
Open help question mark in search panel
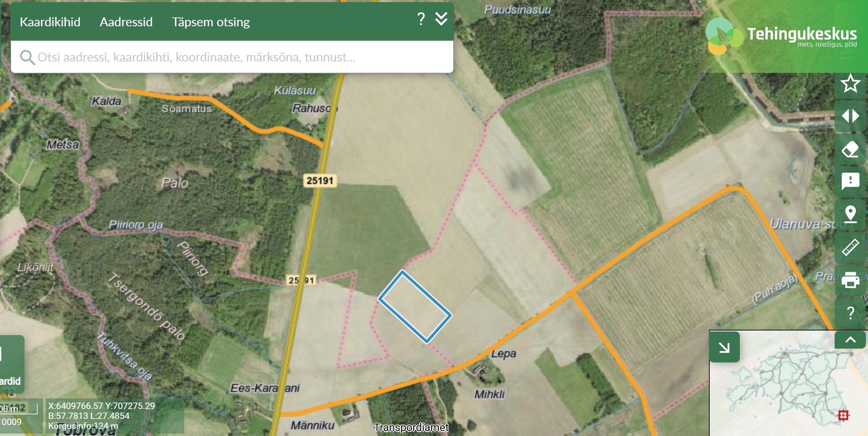pos(421,19)
